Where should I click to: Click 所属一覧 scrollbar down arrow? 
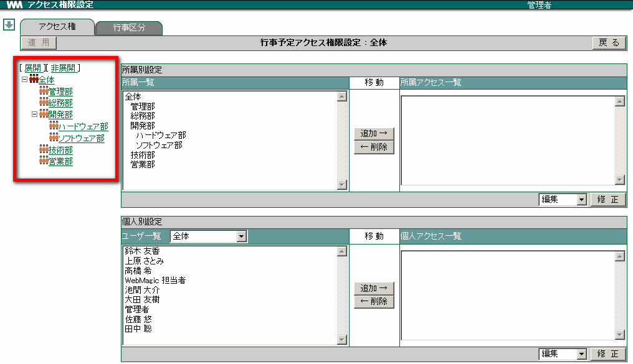(342, 185)
